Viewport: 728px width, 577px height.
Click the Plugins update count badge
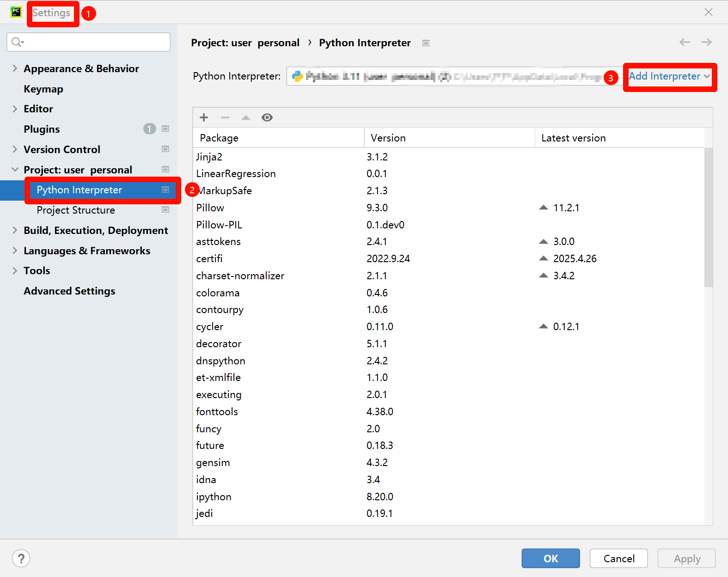(x=149, y=129)
